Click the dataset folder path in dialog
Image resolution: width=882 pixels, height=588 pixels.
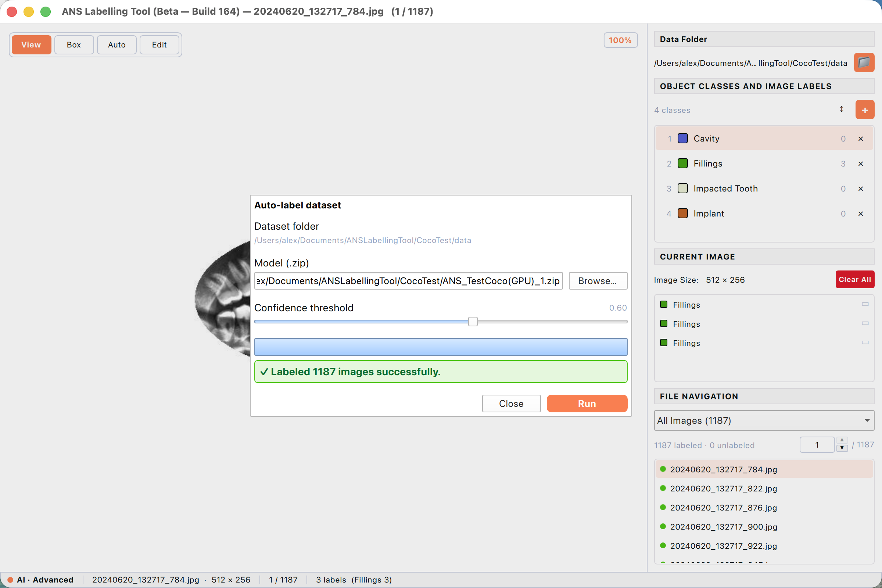tap(363, 240)
